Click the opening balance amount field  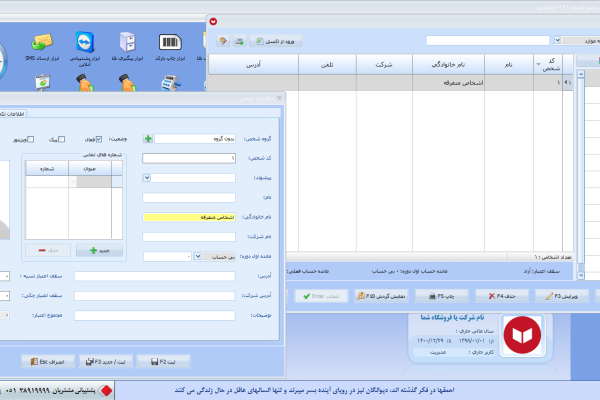click(x=167, y=256)
